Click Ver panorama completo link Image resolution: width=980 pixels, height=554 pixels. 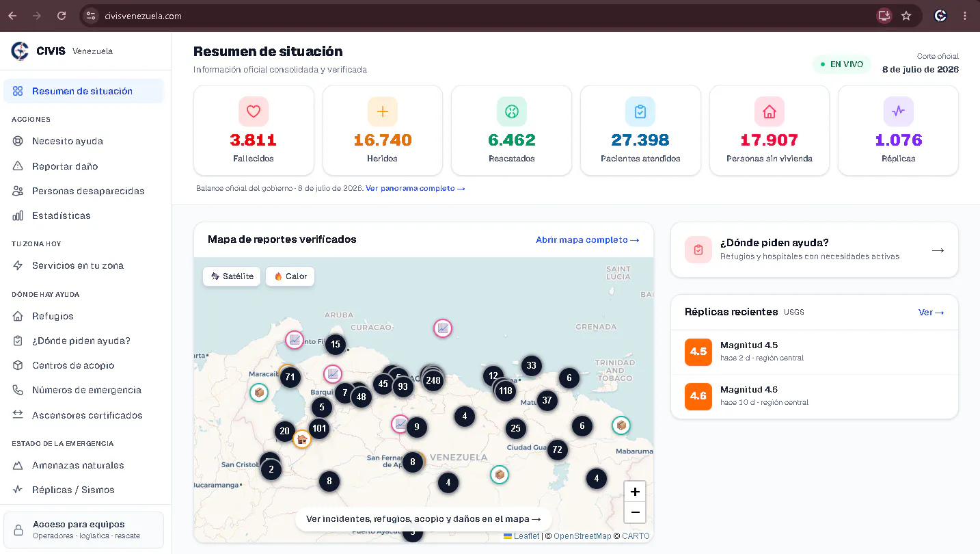click(x=416, y=188)
